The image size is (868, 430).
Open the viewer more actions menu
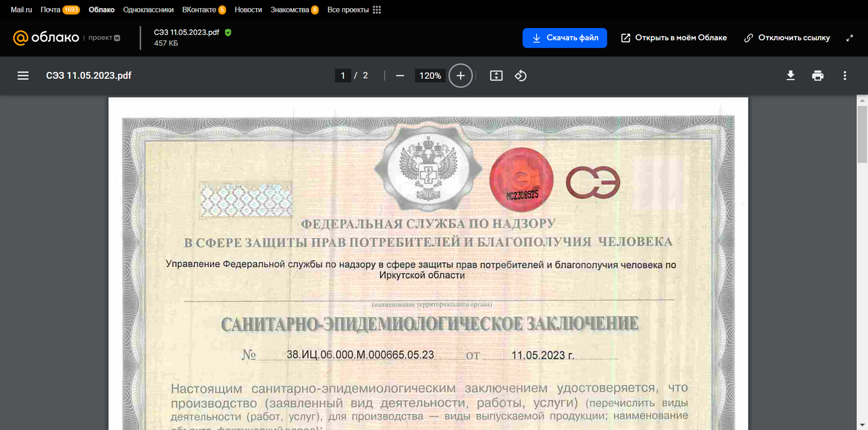pos(844,76)
